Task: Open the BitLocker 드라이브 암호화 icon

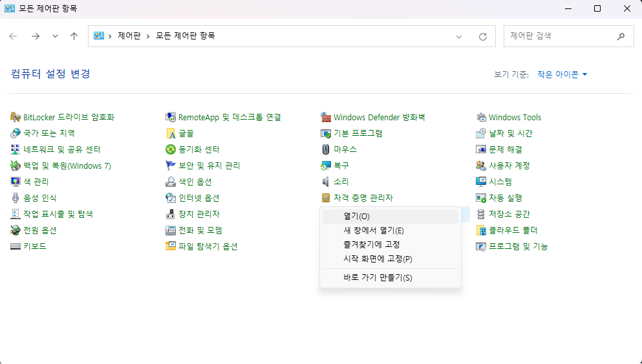Action: pos(15,117)
